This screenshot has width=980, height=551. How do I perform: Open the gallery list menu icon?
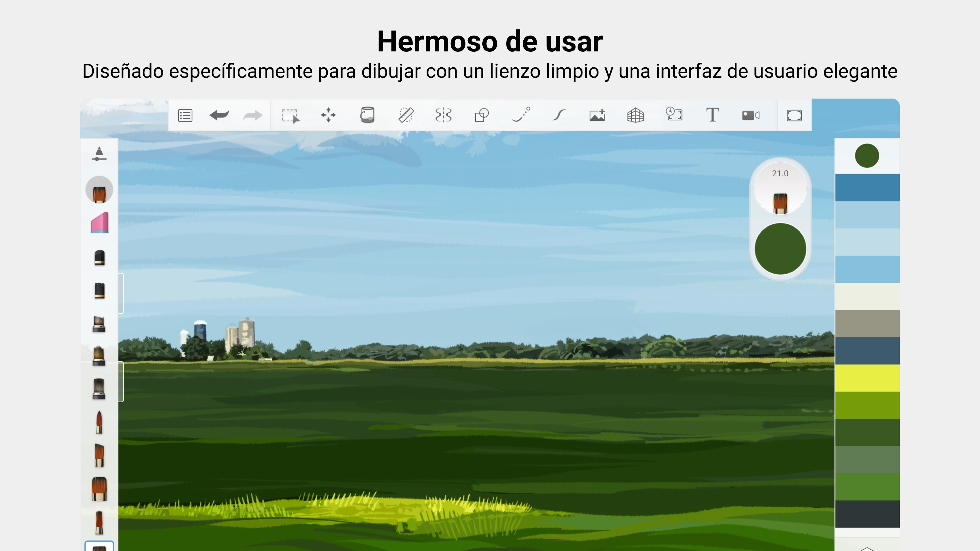point(185,115)
